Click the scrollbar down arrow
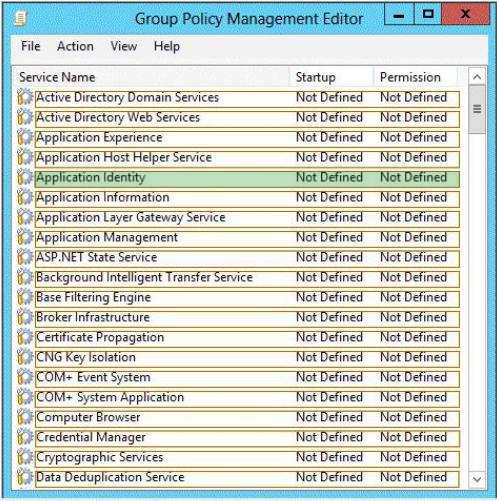The image size is (497, 501). tap(477, 479)
